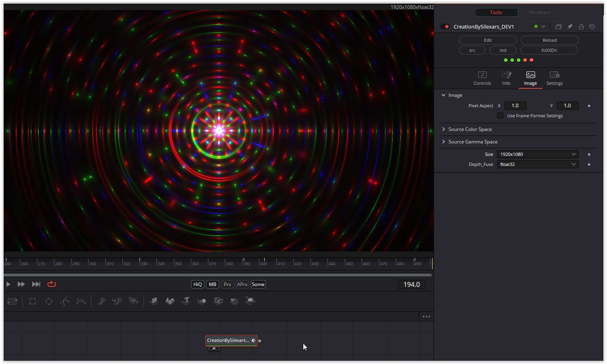Toggle Prx proxy mode

tap(227, 284)
